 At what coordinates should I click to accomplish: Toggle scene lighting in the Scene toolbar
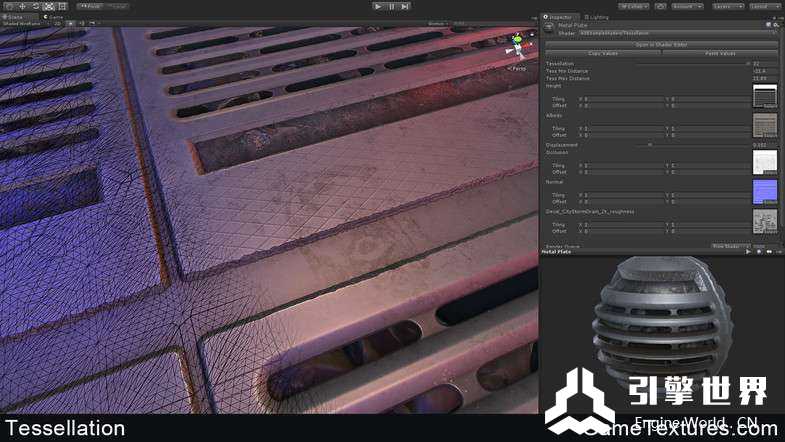70,24
